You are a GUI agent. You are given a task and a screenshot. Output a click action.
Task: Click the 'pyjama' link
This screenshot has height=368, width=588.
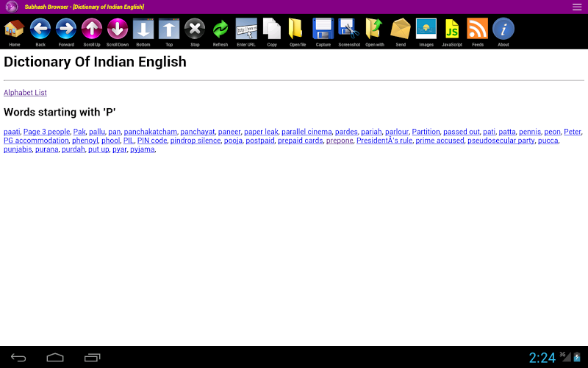pos(143,149)
